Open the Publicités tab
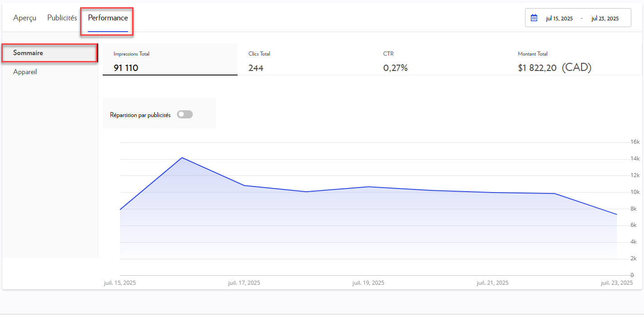This screenshot has width=644, height=315. pyautogui.click(x=62, y=18)
